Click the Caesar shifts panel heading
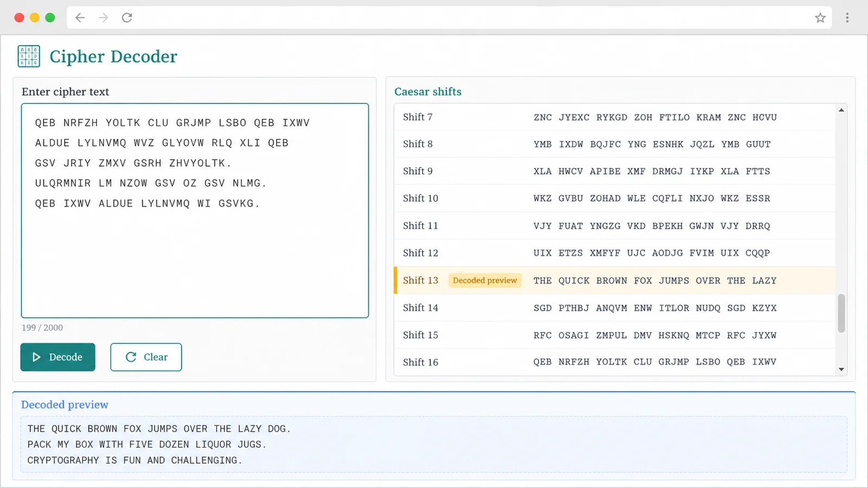The height and width of the screenshot is (488, 868). pos(428,92)
